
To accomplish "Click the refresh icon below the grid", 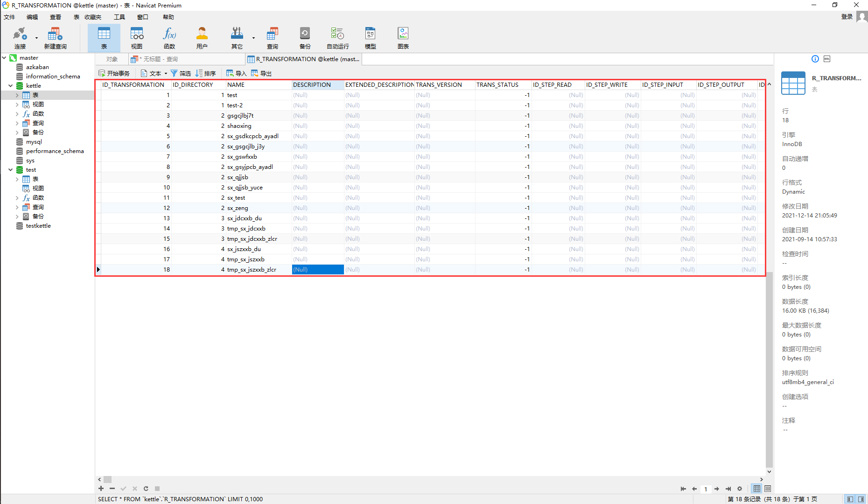I will 146,489.
